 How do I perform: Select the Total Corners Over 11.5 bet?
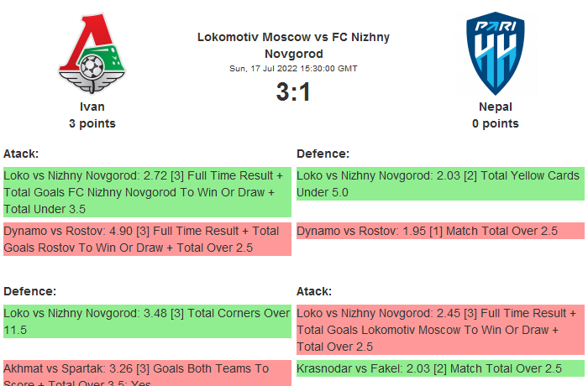(147, 321)
